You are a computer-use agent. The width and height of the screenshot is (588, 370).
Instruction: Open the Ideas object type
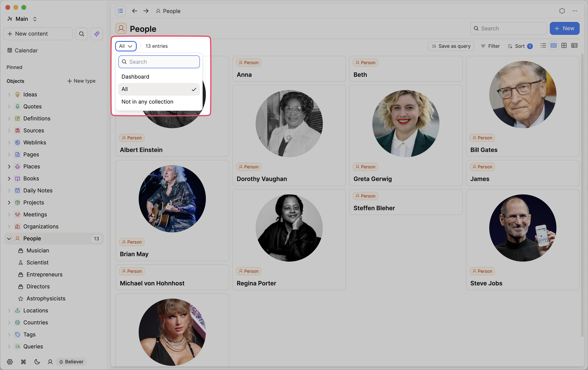(30, 95)
